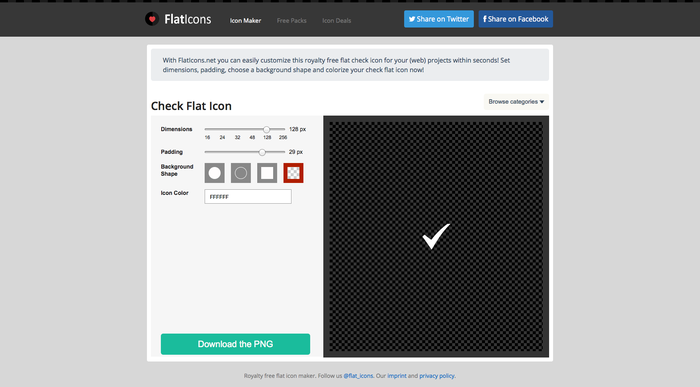The height and width of the screenshot is (387, 700).
Task: Open the Free Packs menu item
Action: click(x=292, y=21)
